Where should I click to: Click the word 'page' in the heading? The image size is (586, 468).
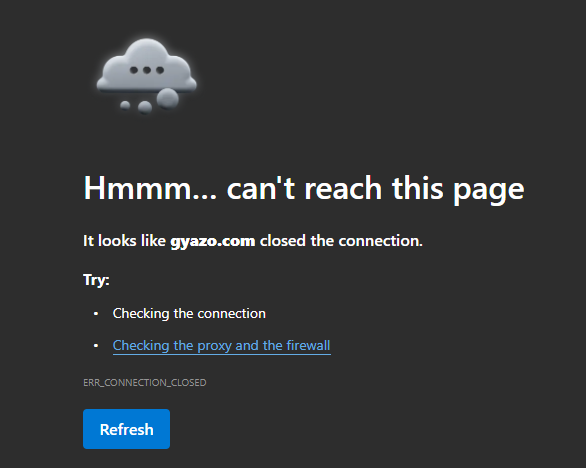(489, 191)
